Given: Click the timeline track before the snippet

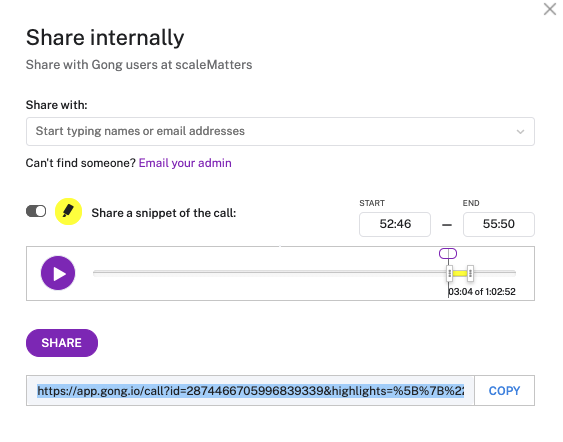Looking at the screenshot, I should (x=269, y=273).
